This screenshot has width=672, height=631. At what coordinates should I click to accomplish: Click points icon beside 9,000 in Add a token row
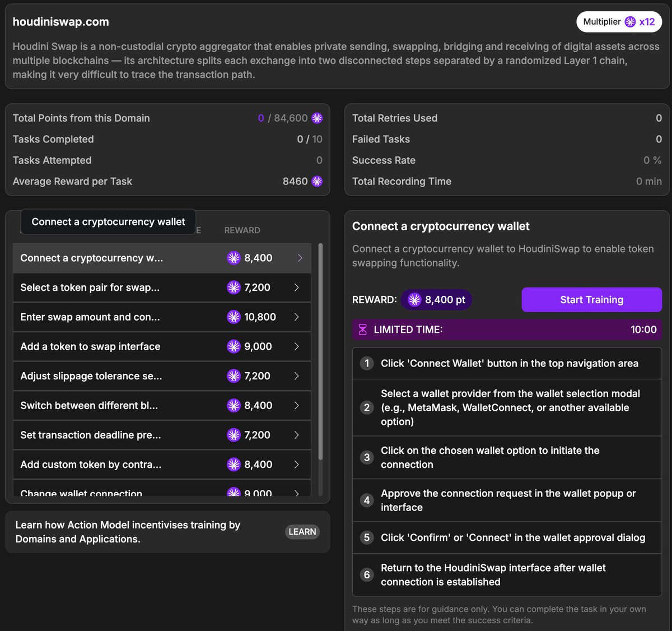pos(234,346)
